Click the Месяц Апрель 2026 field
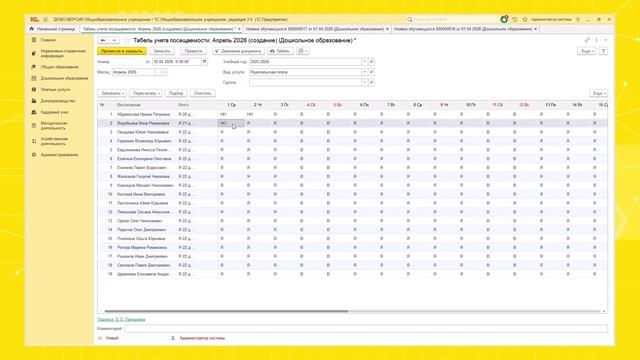 pyautogui.click(x=133, y=72)
